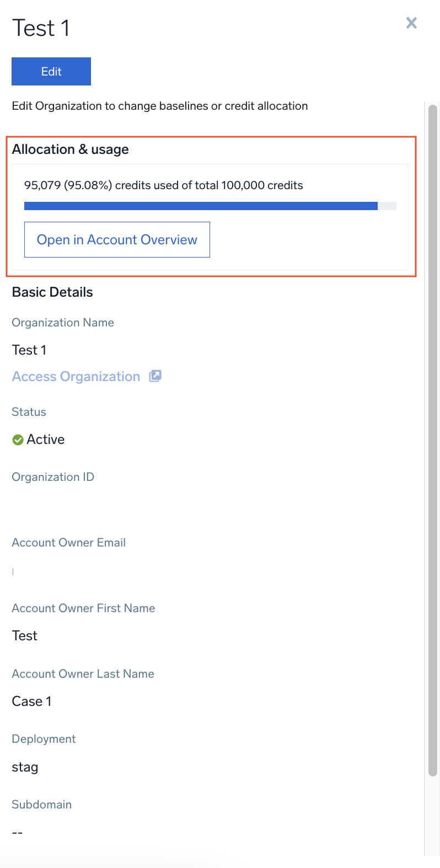Click the Active status text
This screenshot has width=440, height=868.
coord(46,440)
